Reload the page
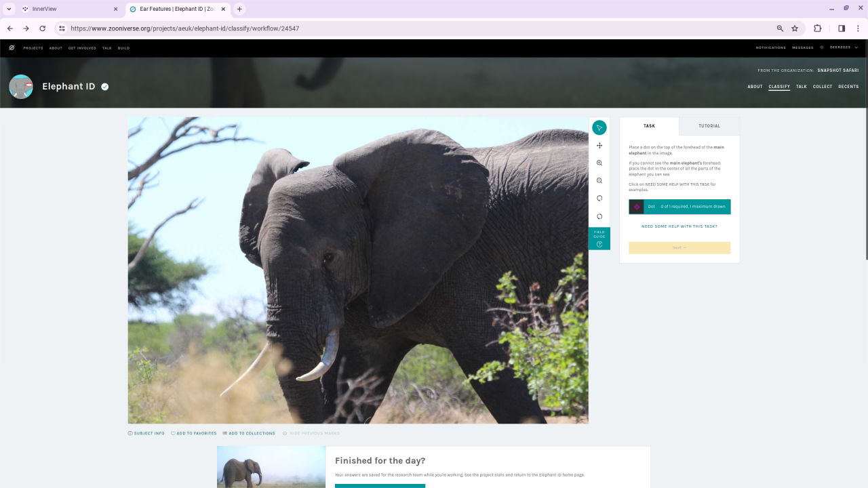 pos(43,28)
